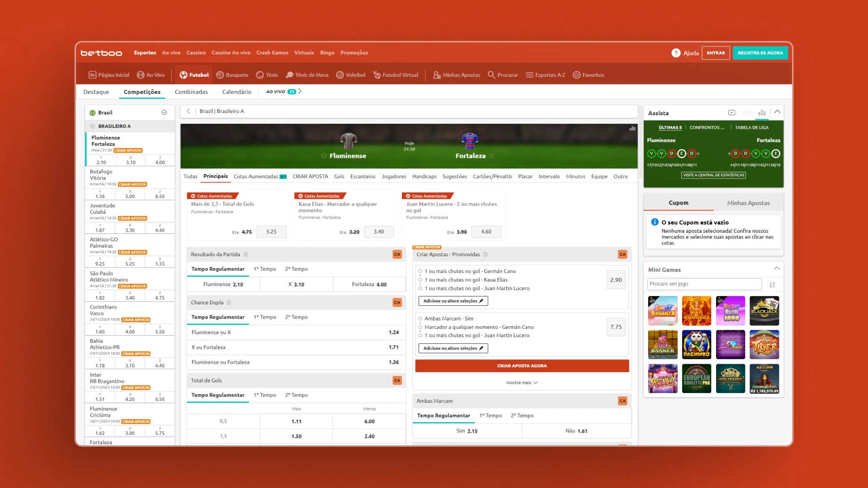Screen dimensions: 868x488
Task: Switch to Minhas Apostas coupon tab
Action: click(x=748, y=203)
